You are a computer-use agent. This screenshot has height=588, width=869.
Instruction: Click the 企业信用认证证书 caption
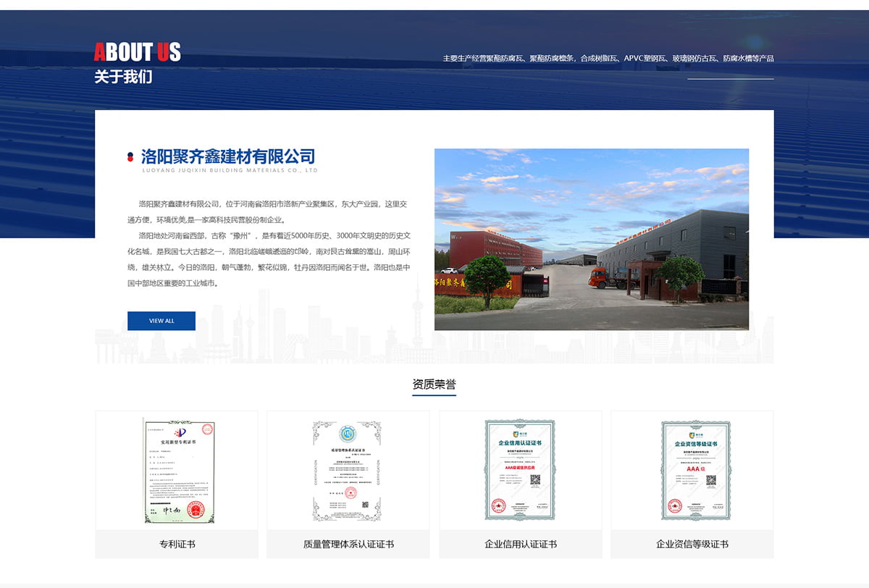point(520,544)
